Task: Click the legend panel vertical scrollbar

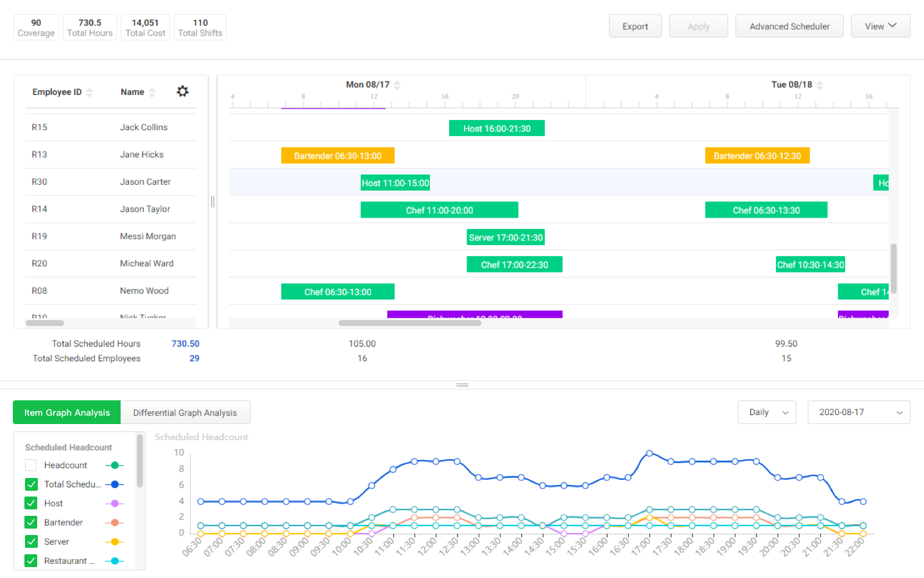Action: [139, 461]
